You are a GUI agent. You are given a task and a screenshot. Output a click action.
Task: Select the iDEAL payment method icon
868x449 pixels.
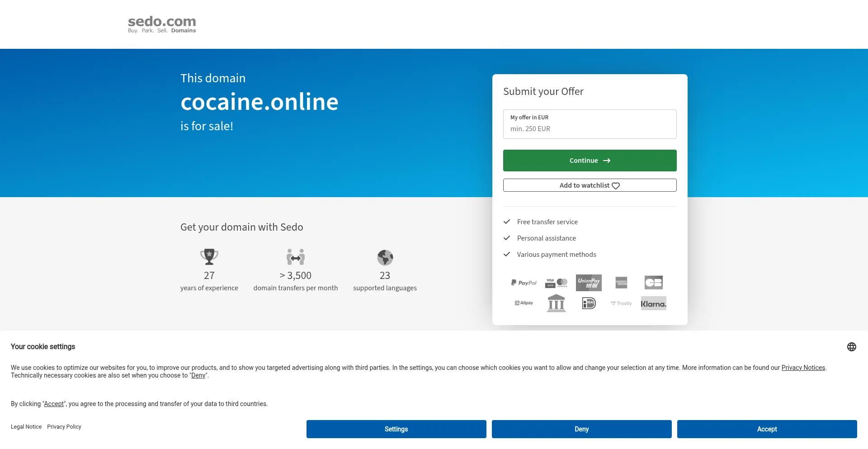pyautogui.click(x=589, y=303)
